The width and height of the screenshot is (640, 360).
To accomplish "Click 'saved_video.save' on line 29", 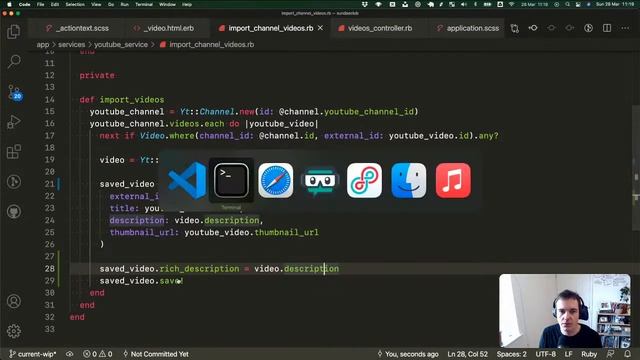I will click(141, 281).
